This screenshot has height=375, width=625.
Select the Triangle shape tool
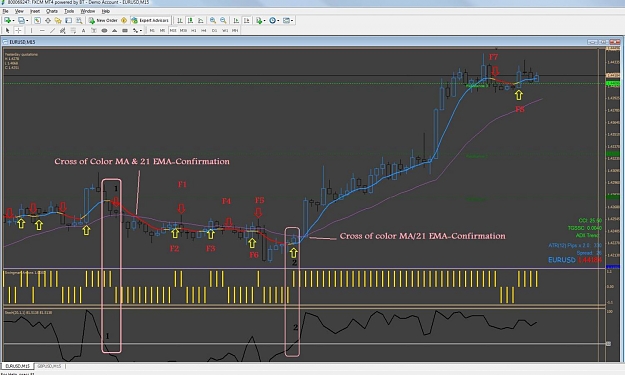(114, 30)
